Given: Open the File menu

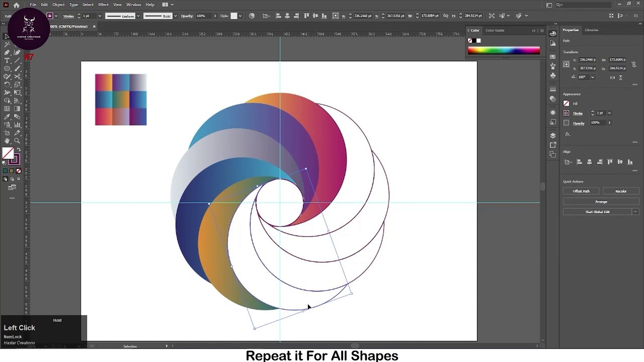Looking at the screenshot, I should [33, 5].
